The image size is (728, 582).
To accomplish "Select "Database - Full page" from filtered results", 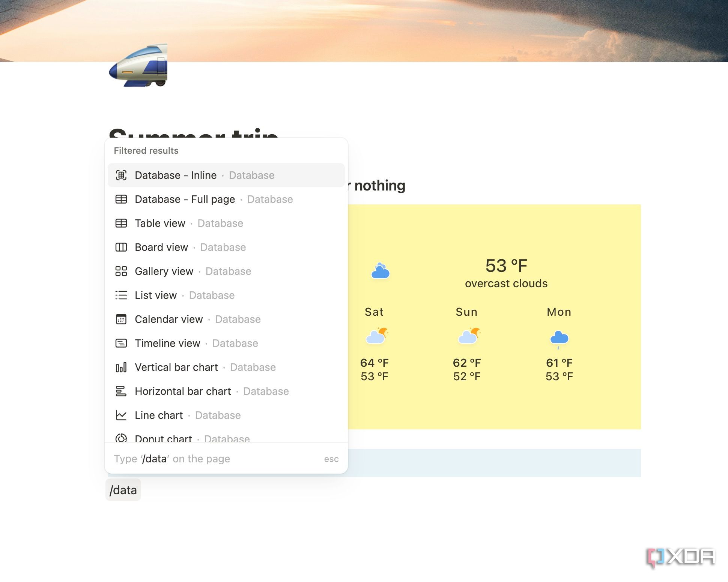I will tap(184, 199).
